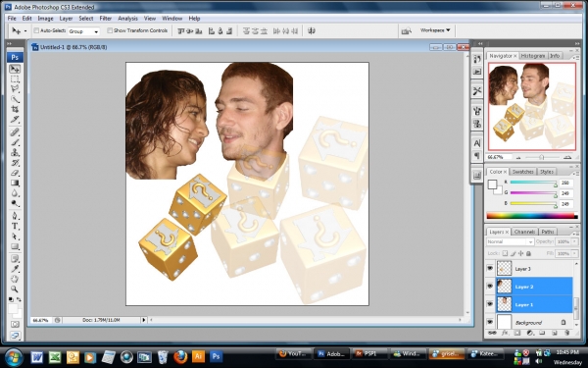Open the Analysis menu
Screen dimensions: 588x368
127,18
